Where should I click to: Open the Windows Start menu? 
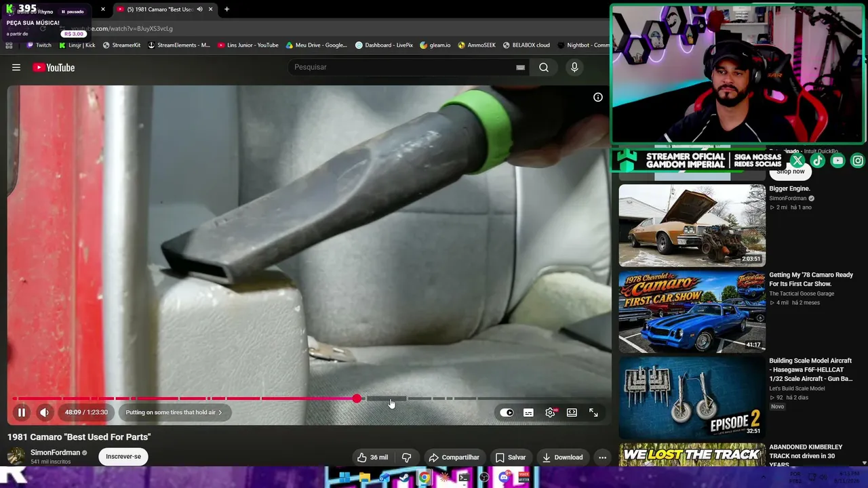coord(344,478)
